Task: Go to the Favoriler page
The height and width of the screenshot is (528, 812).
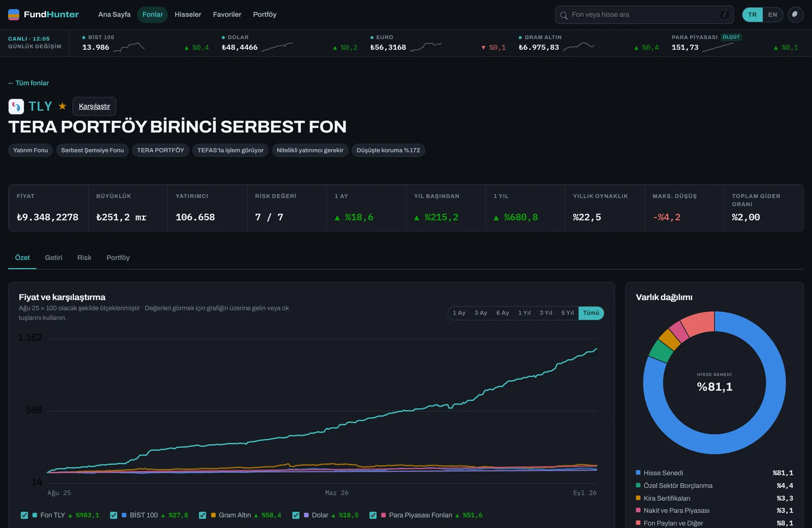Action: 227,15
